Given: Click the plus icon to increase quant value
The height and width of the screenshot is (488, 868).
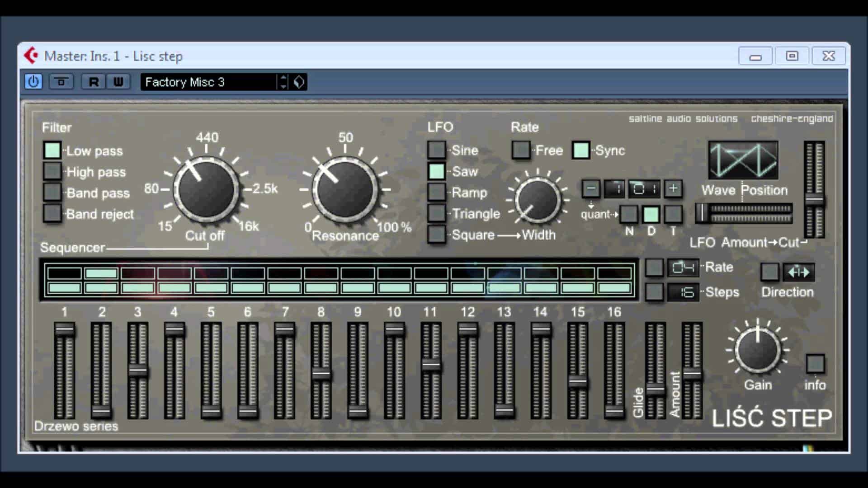Looking at the screenshot, I should (673, 189).
